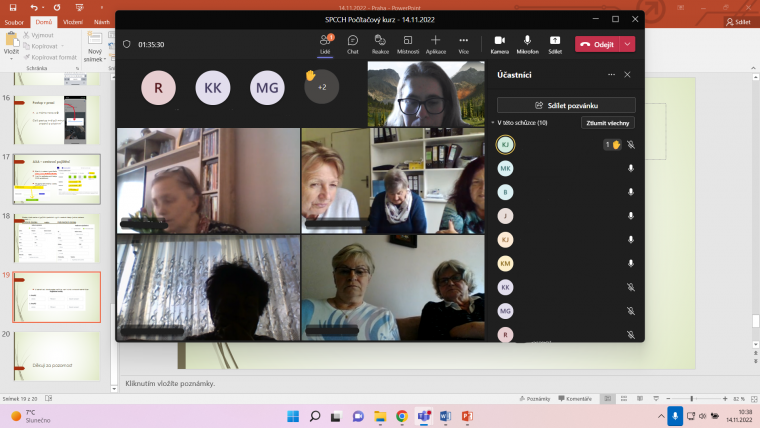The image size is (760, 428).
Task: Toggle mic of MK participant
Action: [x=631, y=168]
